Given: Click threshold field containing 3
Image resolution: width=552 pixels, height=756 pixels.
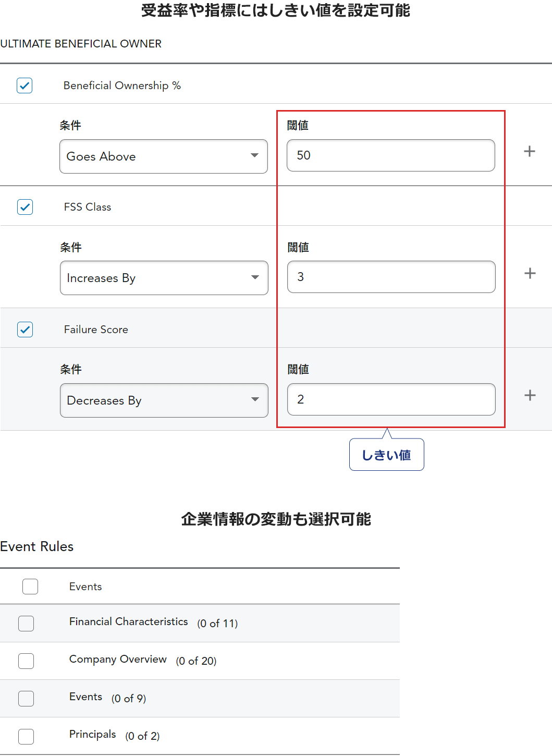Looking at the screenshot, I should coord(391,277).
